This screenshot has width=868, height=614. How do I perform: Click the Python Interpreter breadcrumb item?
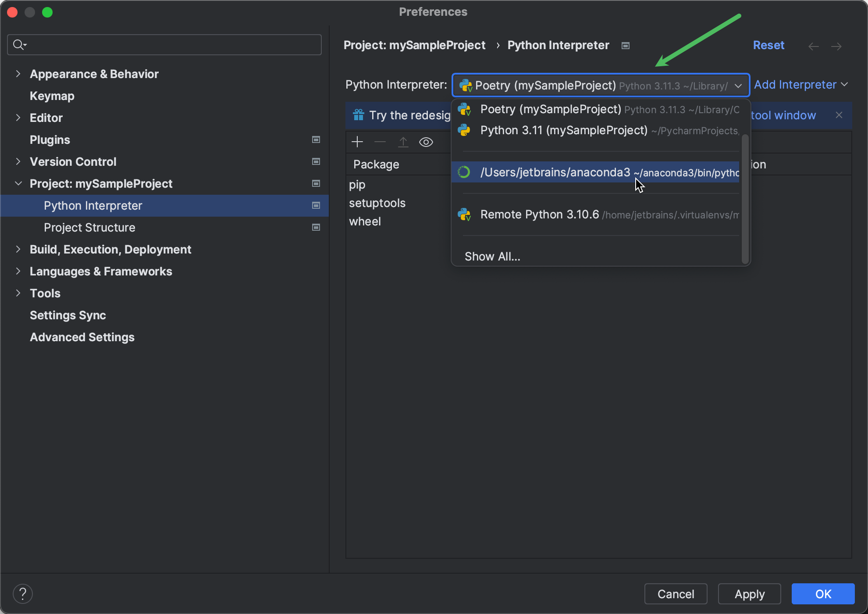coord(558,45)
